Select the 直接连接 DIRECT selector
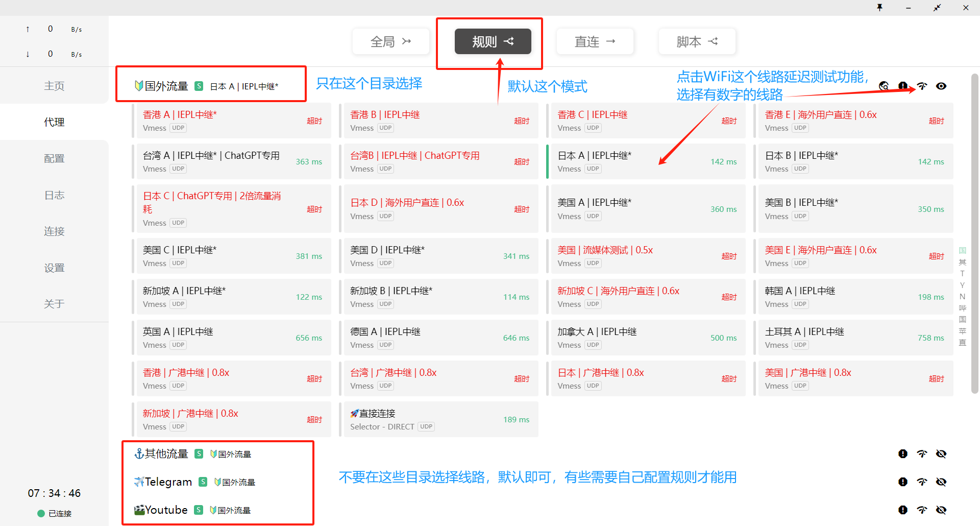This screenshot has width=980, height=526. click(x=440, y=419)
